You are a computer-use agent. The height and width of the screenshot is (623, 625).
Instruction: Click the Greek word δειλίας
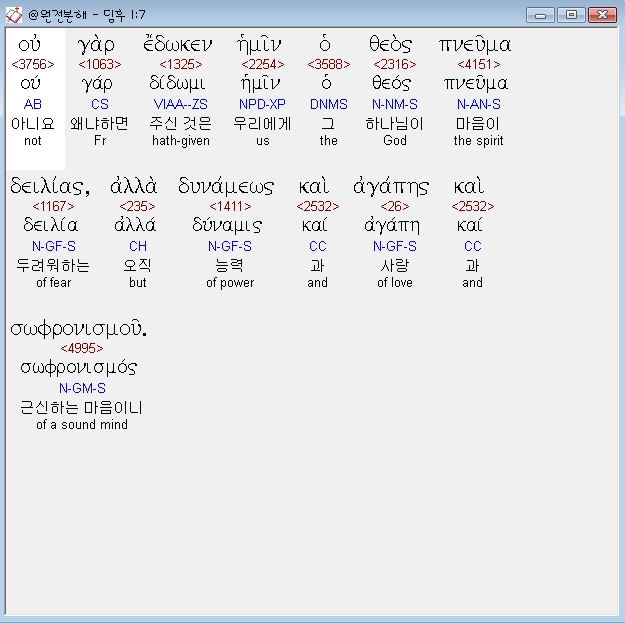[x=50, y=187]
